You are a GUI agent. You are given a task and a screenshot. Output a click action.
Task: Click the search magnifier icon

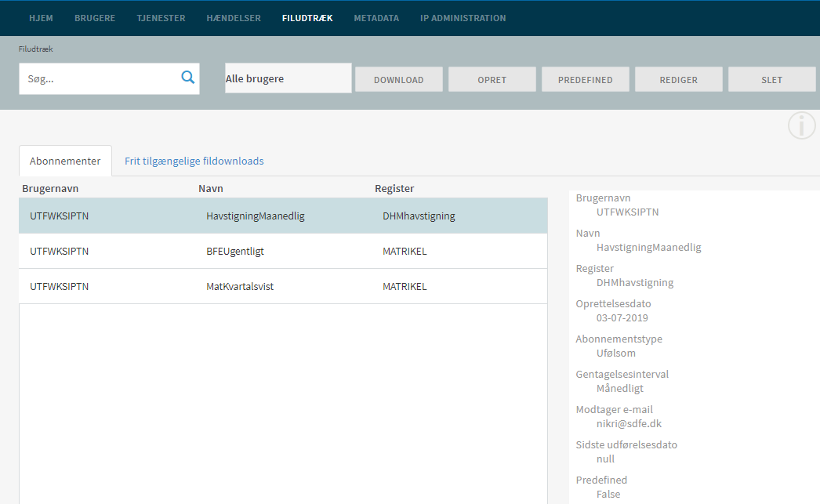187,77
